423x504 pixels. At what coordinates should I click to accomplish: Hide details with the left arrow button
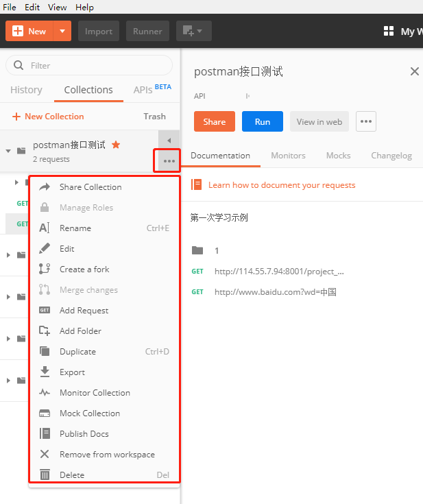pyautogui.click(x=169, y=140)
